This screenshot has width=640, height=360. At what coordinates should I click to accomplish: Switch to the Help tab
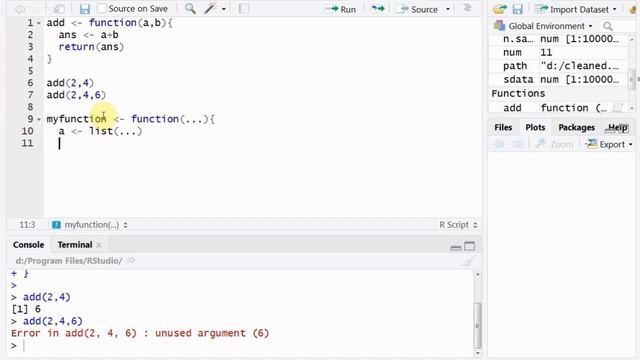(x=618, y=128)
